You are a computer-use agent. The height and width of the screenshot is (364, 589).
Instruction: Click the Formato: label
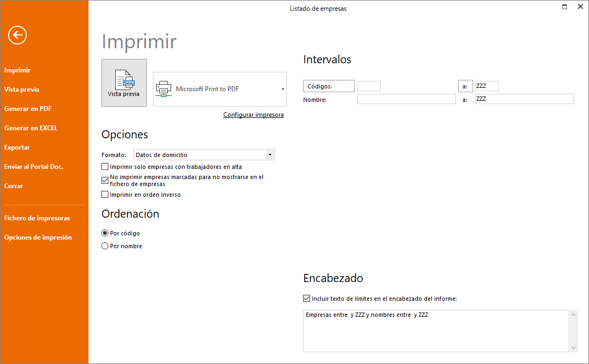tap(113, 155)
